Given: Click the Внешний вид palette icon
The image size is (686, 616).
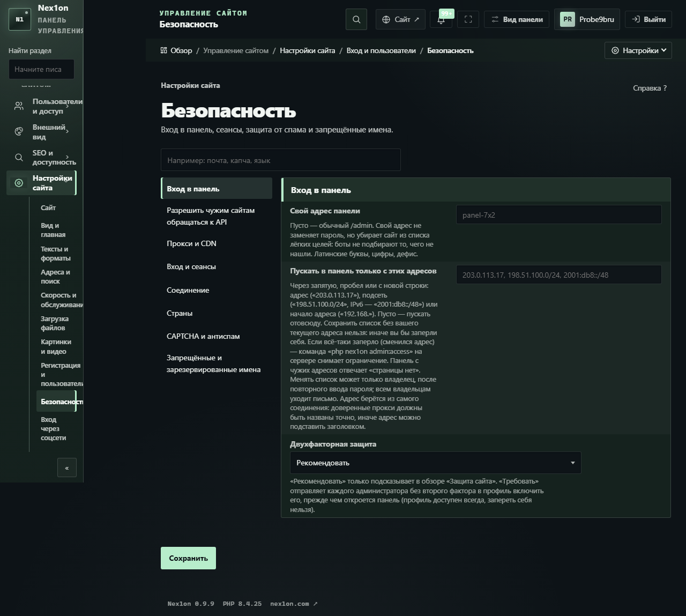Looking at the screenshot, I should coord(19,132).
